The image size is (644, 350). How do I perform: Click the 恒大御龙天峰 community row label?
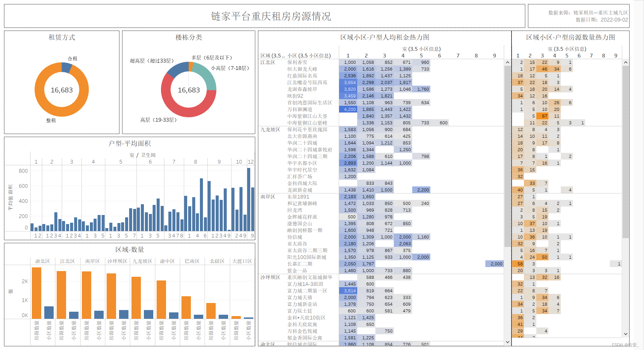[x=302, y=69]
